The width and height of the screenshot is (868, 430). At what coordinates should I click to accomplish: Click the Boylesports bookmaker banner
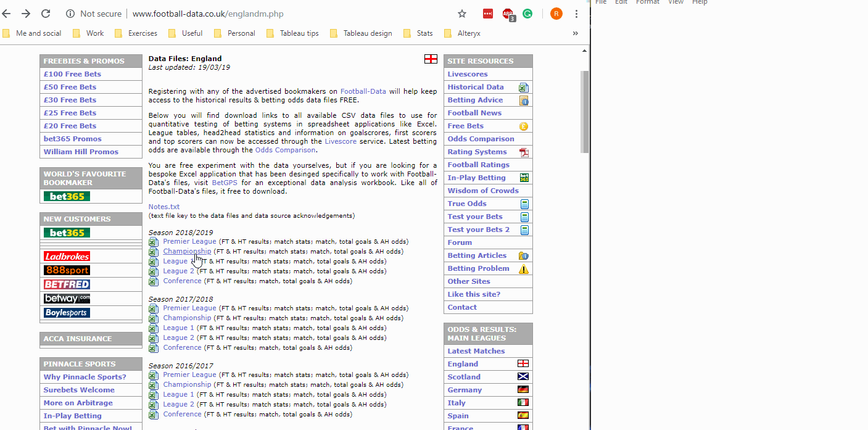(x=67, y=313)
